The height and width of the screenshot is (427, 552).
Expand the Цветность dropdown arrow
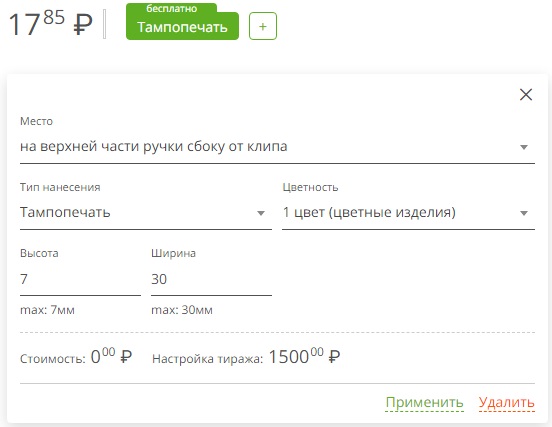[524, 213]
